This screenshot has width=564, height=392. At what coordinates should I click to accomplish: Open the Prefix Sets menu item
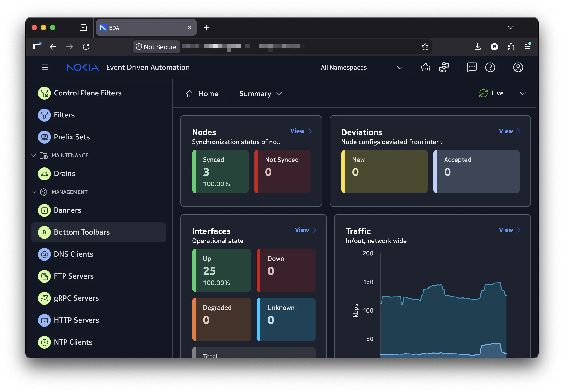(98, 137)
